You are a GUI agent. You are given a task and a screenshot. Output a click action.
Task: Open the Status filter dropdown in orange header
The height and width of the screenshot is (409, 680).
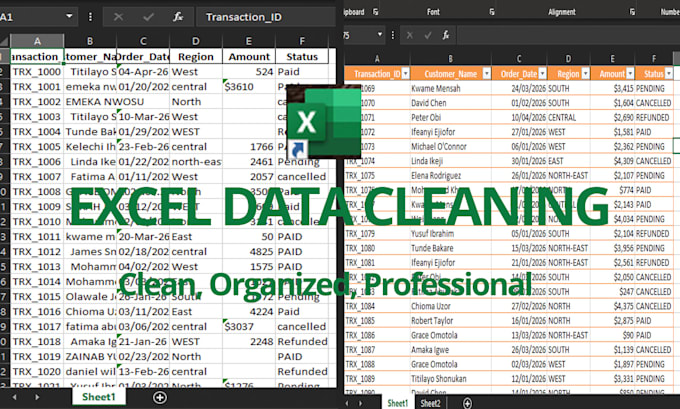pyautogui.click(x=669, y=74)
